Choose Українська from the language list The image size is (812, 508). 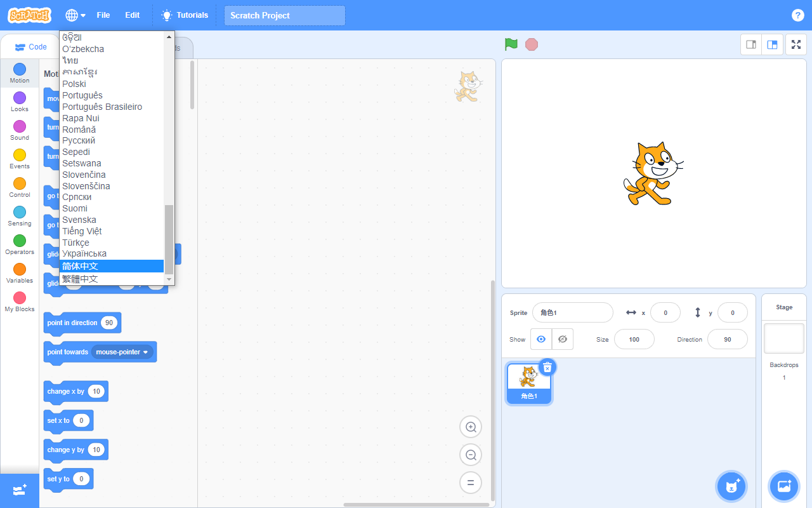pyautogui.click(x=112, y=254)
